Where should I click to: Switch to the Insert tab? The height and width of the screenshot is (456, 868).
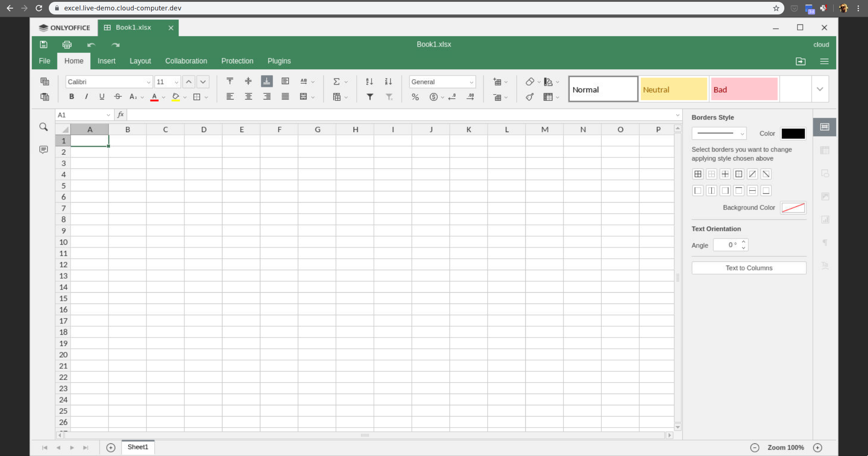[x=106, y=61]
